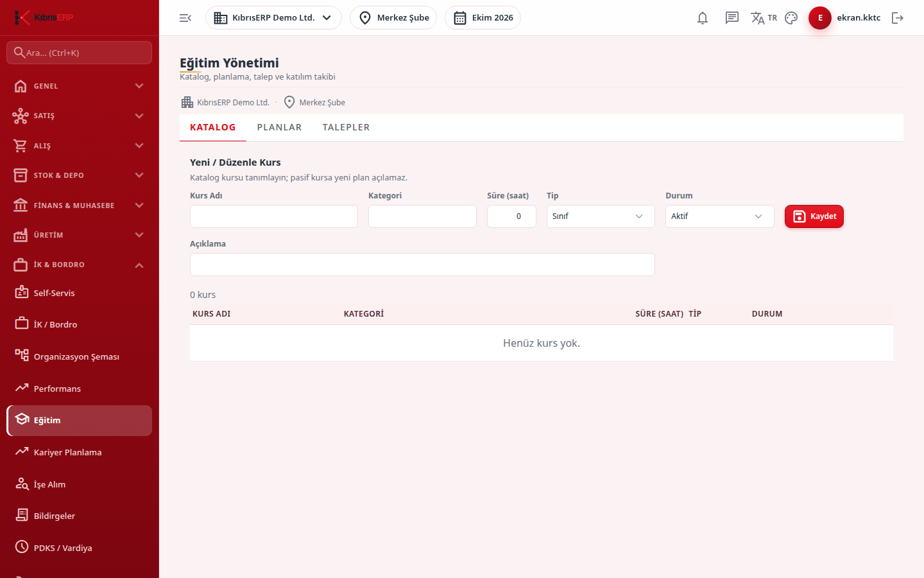Click the Kaydet save button
This screenshot has height=578, width=924.
point(814,216)
